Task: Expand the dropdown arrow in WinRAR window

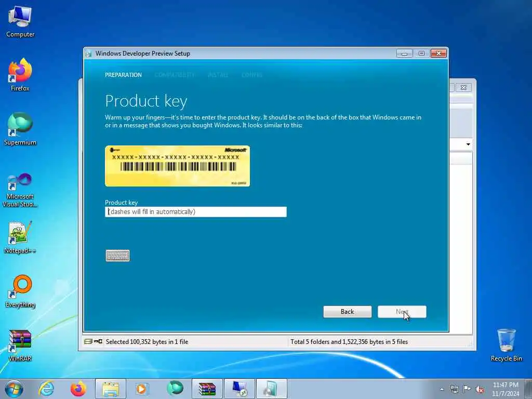Action: (x=468, y=144)
